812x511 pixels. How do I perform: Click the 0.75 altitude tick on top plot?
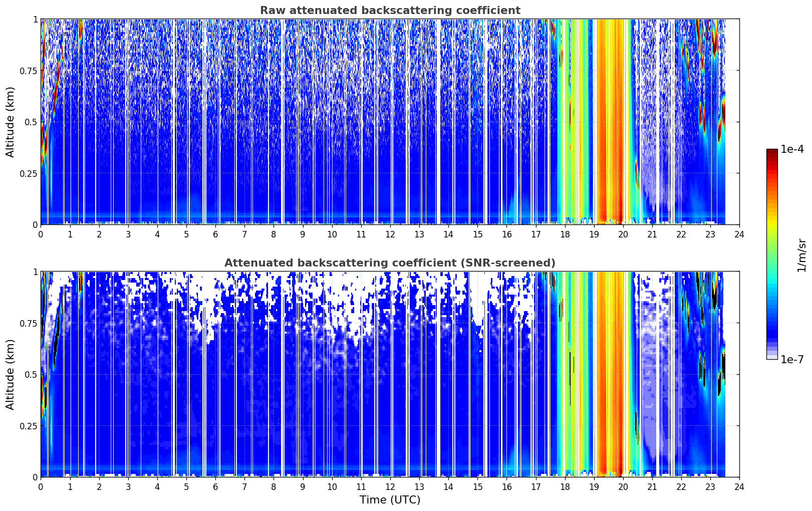click(30, 71)
